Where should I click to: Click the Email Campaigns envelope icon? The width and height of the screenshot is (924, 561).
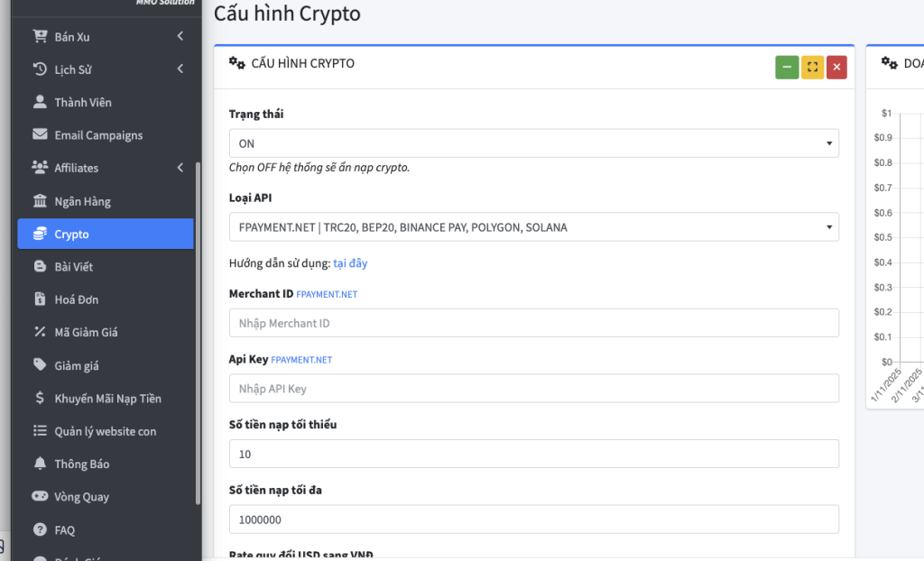click(x=40, y=135)
